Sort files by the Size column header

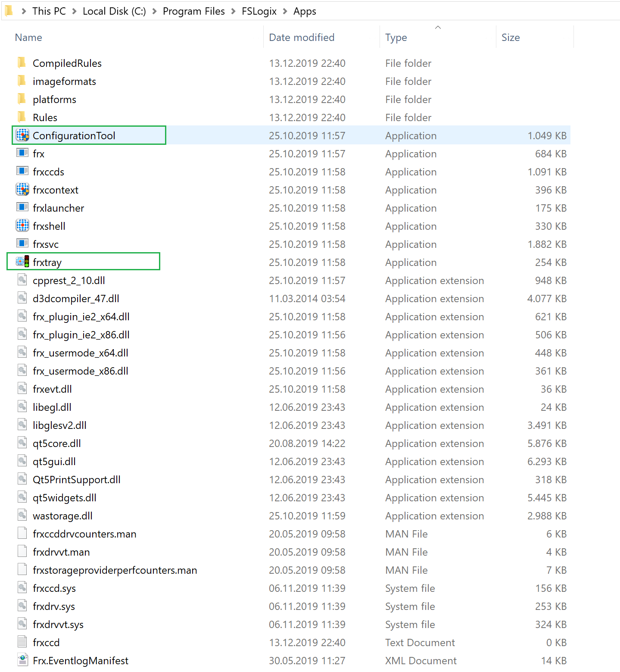pyautogui.click(x=511, y=38)
